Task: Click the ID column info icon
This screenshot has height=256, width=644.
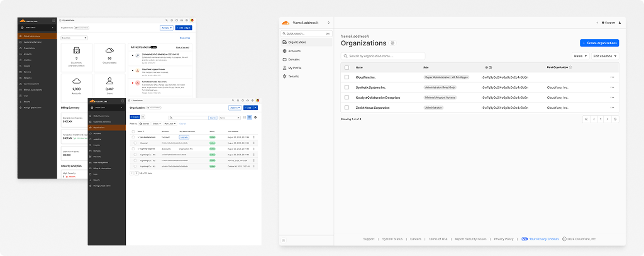Action: (x=491, y=67)
